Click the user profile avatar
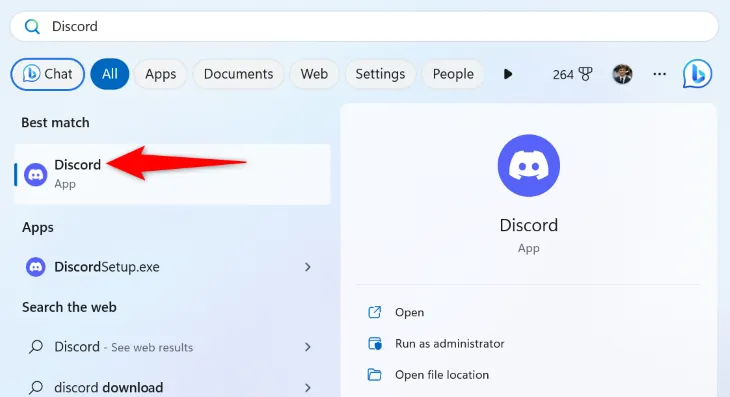This screenshot has width=730, height=397. 622,74
